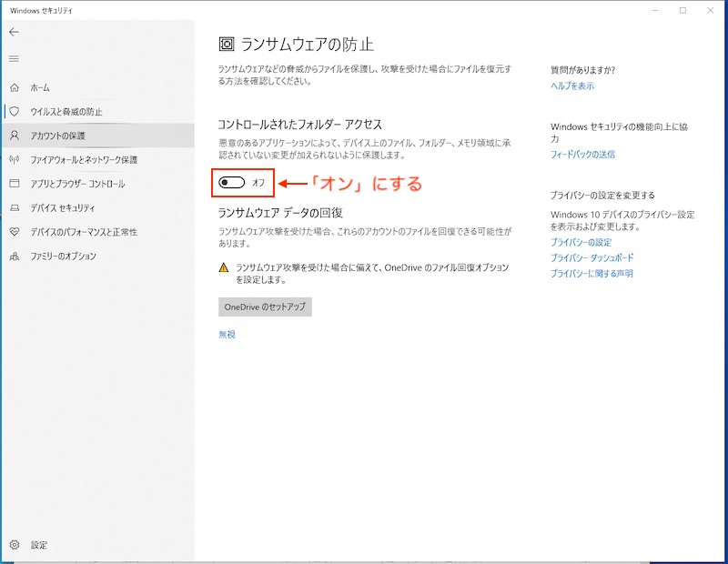Click the heart icon for device performance
Screen dimensions: 728x564
pos(15,232)
